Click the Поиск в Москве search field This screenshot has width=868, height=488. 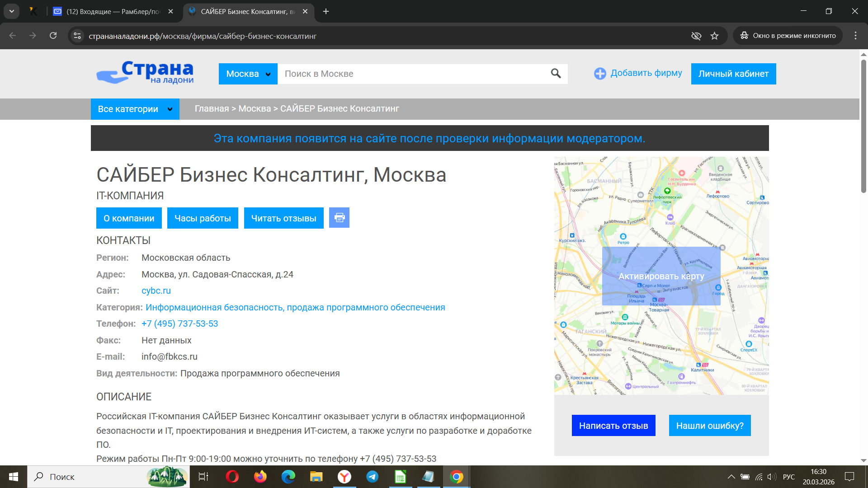pos(411,74)
